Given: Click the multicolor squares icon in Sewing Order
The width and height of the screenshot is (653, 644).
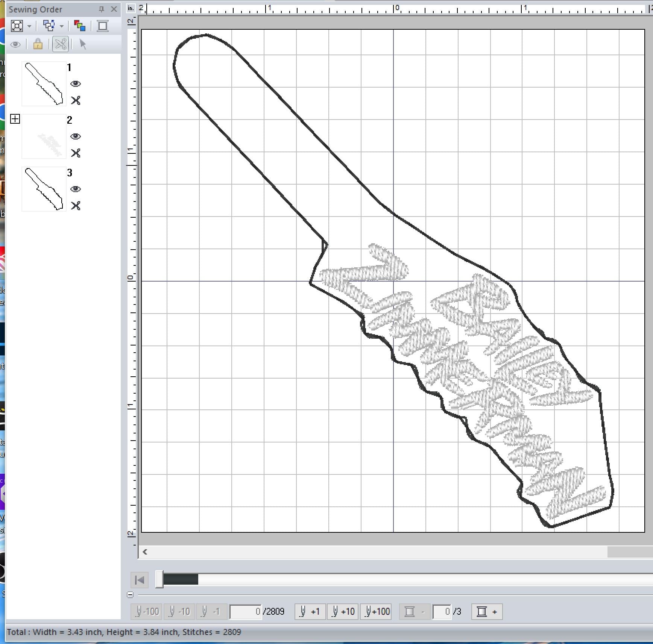Looking at the screenshot, I should 79,26.
